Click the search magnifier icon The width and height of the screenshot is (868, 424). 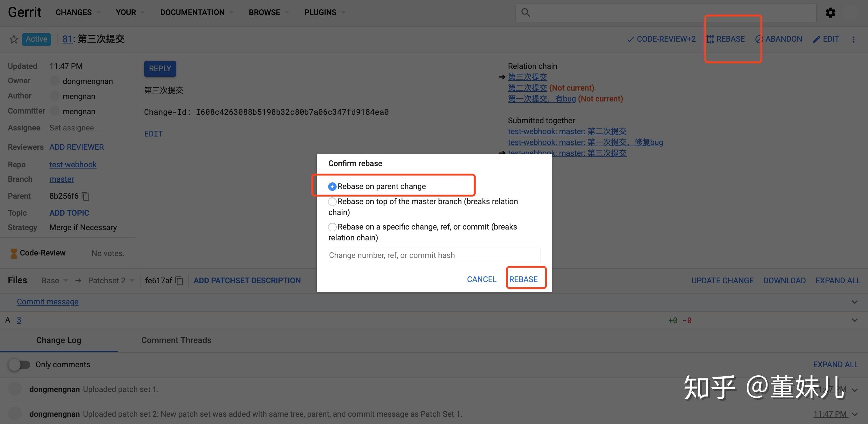pyautogui.click(x=526, y=12)
